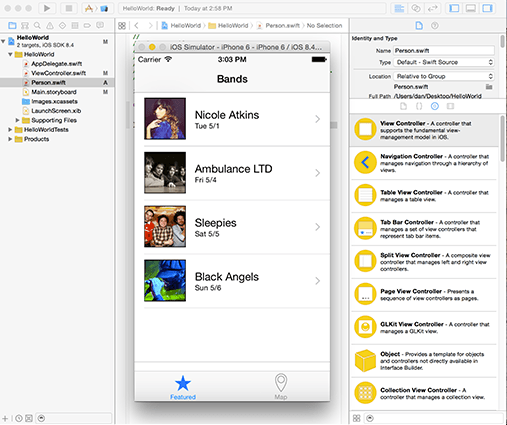
Task: Click Person.swift in the jump bar
Action: pyautogui.click(x=282, y=26)
